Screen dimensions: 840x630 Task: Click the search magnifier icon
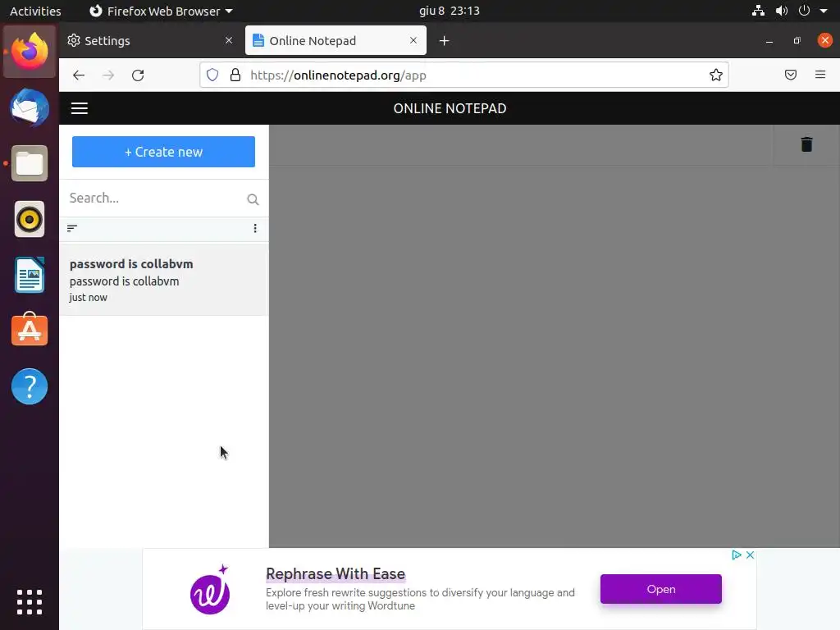coord(253,199)
